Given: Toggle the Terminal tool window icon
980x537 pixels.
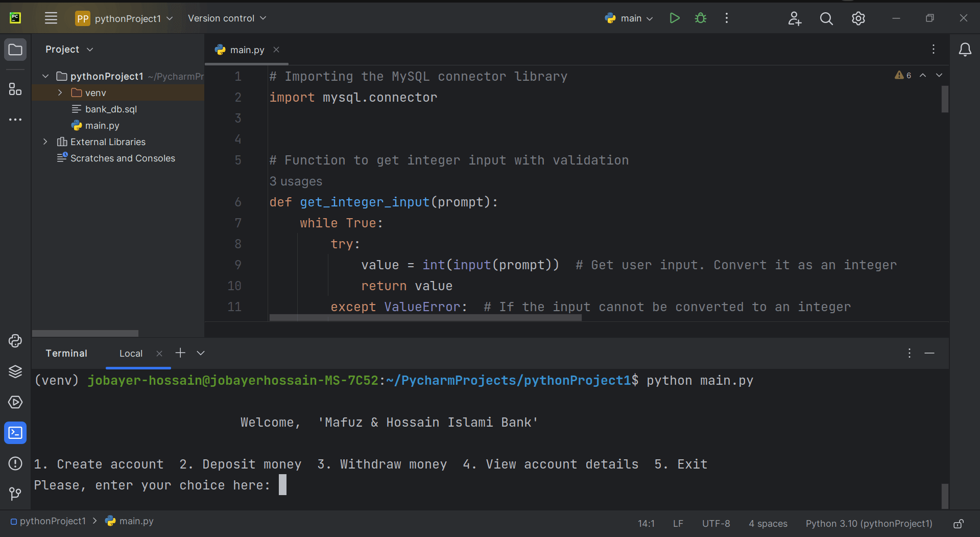Looking at the screenshot, I should tap(15, 433).
